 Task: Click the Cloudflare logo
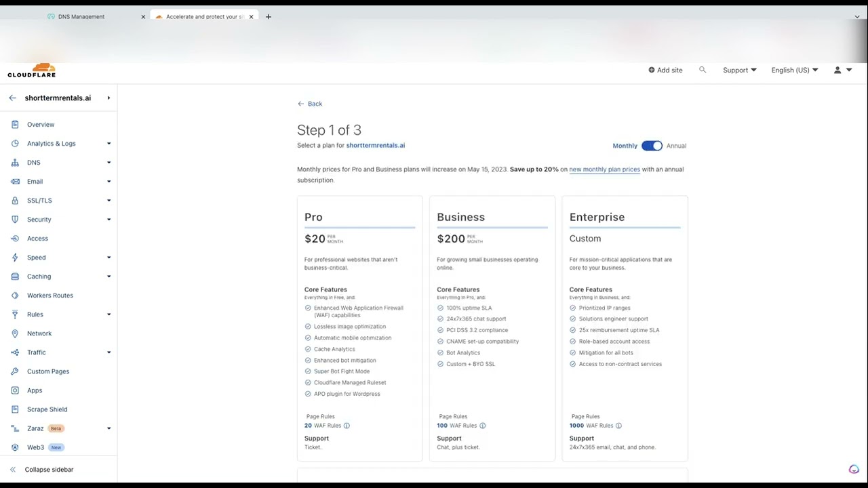(x=32, y=70)
